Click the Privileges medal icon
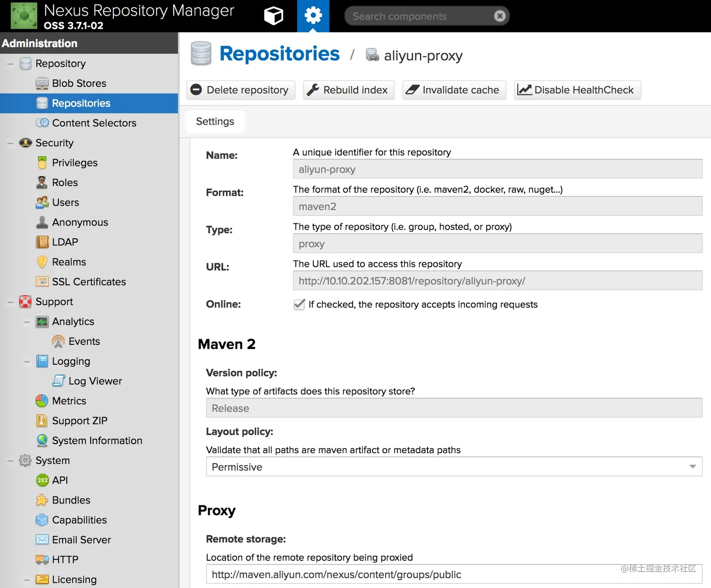The image size is (711, 588). pyautogui.click(x=42, y=163)
